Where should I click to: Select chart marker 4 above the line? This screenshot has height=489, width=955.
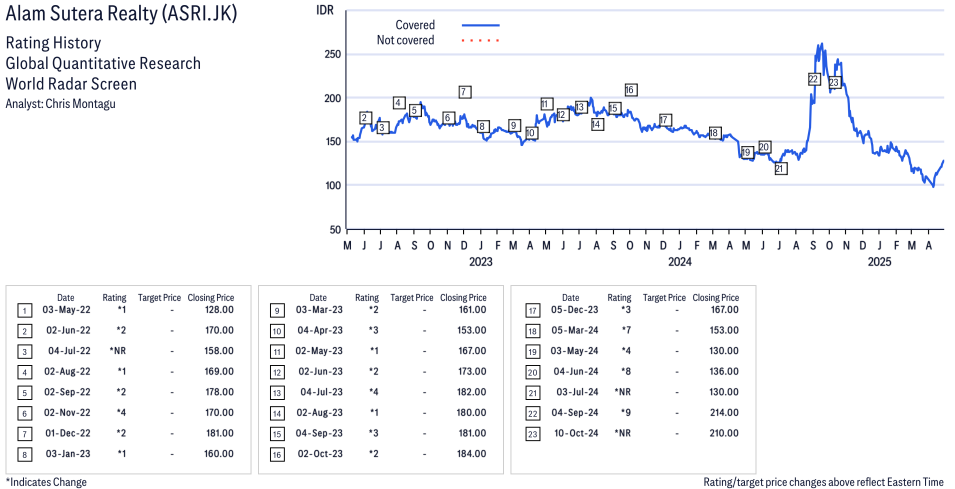[399, 103]
